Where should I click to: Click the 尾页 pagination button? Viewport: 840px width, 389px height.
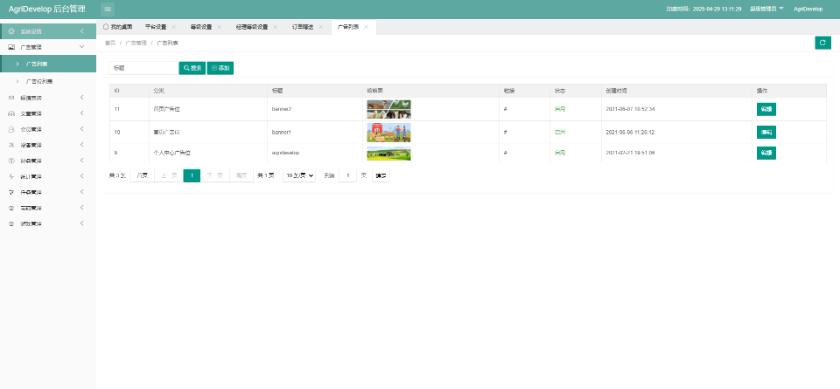tap(242, 176)
